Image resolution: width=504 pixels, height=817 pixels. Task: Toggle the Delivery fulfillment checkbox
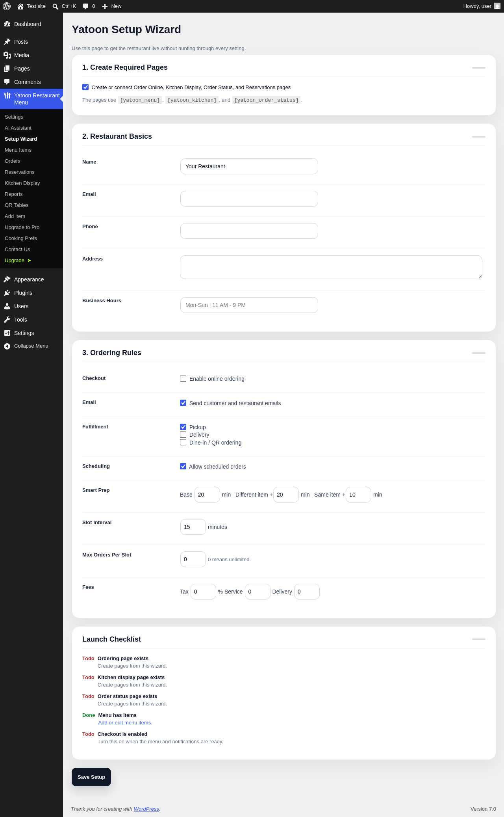183,435
